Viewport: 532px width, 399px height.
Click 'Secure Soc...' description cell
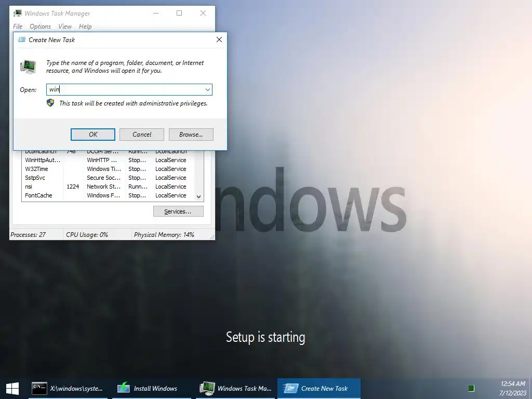tap(103, 178)
